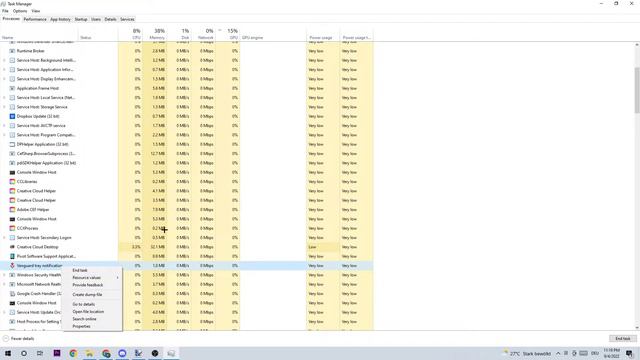
Task: Open File Explorer from the taskbar
Action: tap(89, 353)
